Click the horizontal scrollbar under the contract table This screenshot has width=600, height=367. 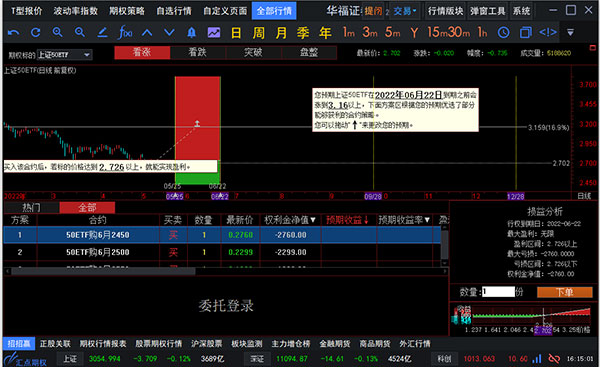tap(103, 271)
